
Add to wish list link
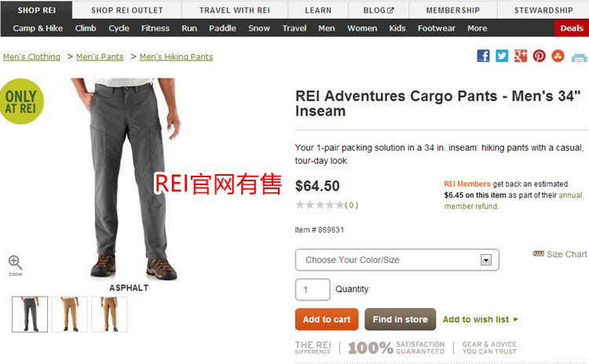pyautogui.click(x=480, y=319)
